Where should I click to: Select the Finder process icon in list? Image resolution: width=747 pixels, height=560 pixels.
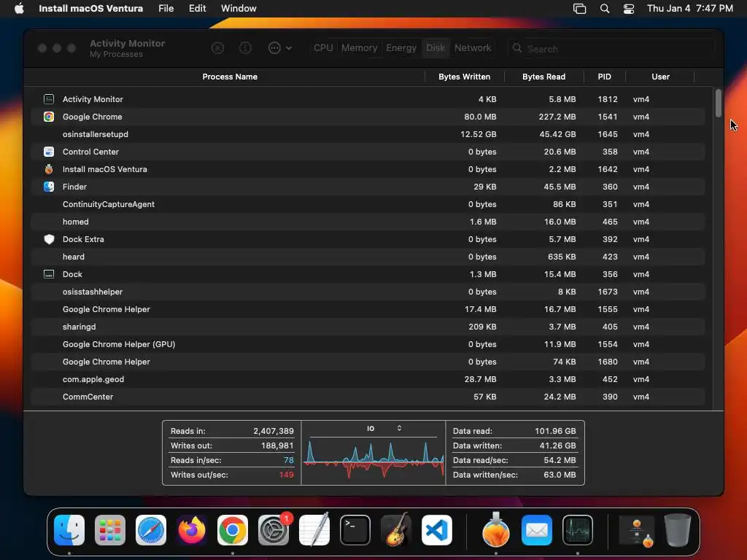coord(49,187)
